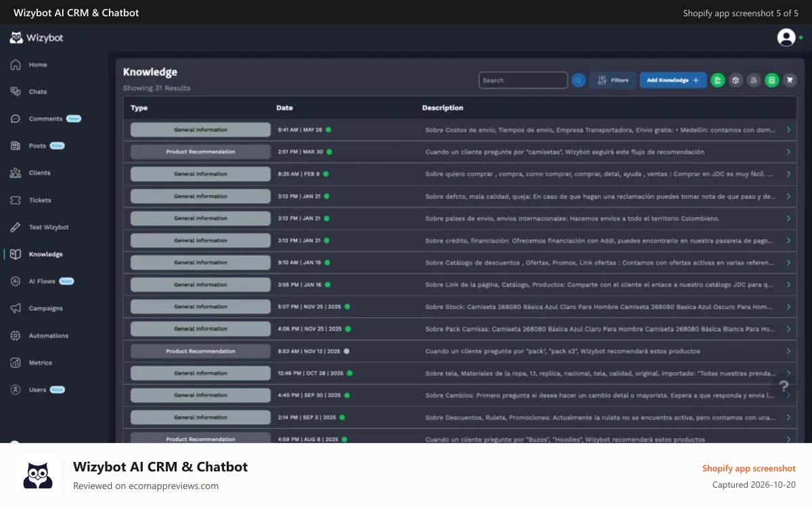Open the Posts section icon

[x=16, y=146]
